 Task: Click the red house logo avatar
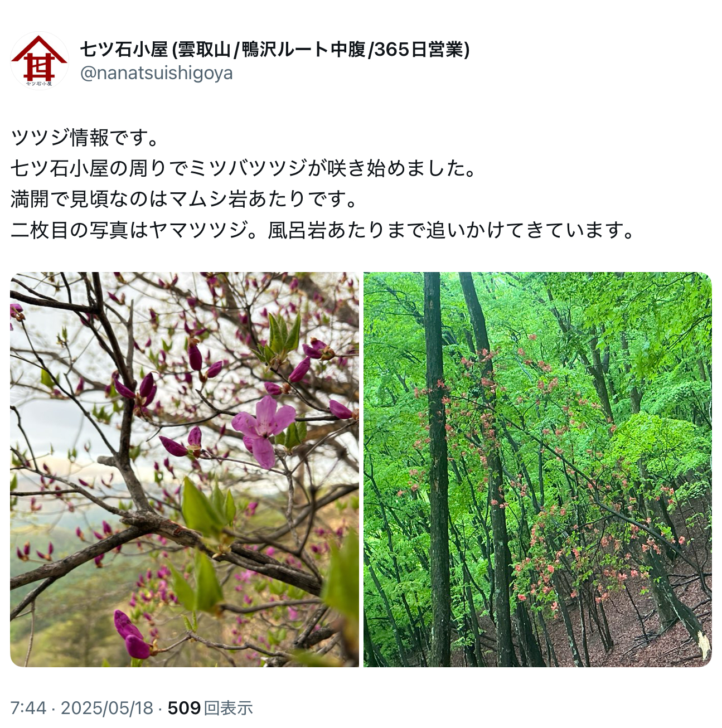tap(39, 60)
